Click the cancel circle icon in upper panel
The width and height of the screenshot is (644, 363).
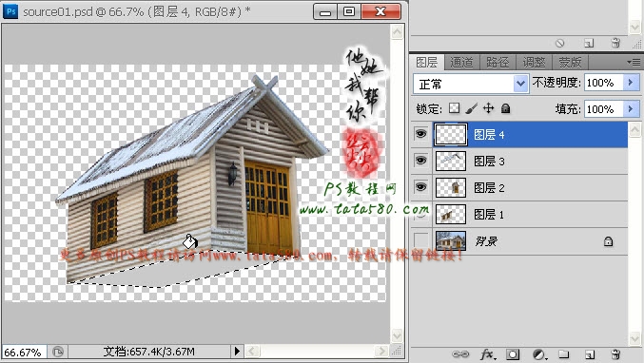(559, 43)
